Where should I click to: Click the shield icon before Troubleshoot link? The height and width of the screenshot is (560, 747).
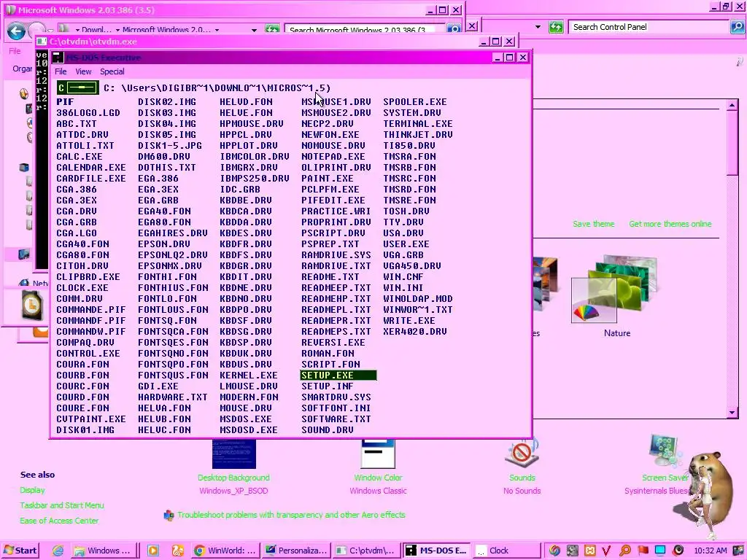pos(169,516)
